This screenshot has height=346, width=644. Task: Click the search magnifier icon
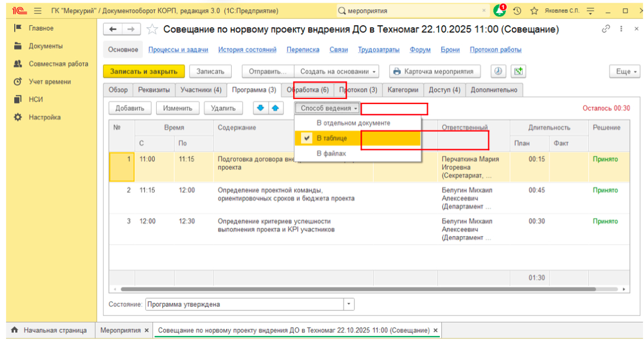[342, 11]
